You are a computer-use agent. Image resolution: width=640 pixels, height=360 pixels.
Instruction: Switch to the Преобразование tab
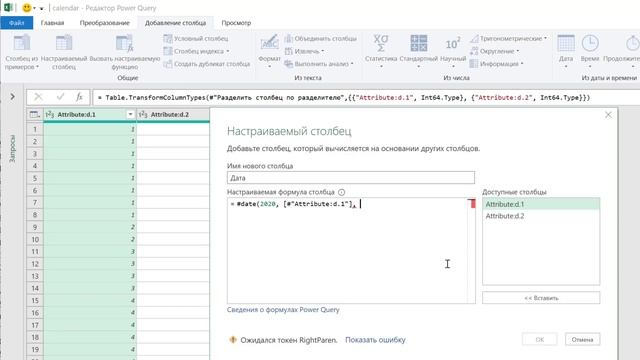click(x=104, y=23)
